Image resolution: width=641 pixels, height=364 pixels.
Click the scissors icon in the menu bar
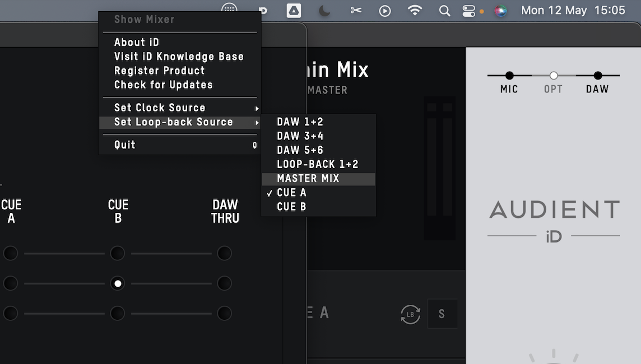click(356, 10)
